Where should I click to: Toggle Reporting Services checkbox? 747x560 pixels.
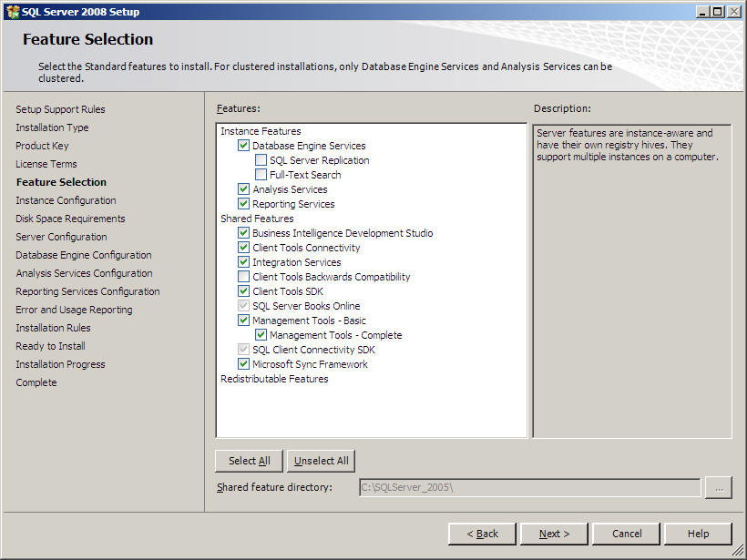click(x=243, y=204)
